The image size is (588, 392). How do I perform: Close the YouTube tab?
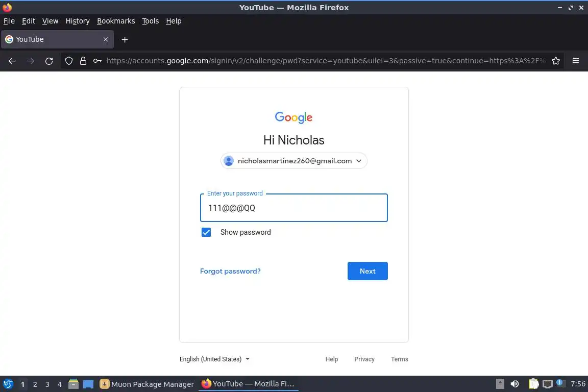point(105,39)
